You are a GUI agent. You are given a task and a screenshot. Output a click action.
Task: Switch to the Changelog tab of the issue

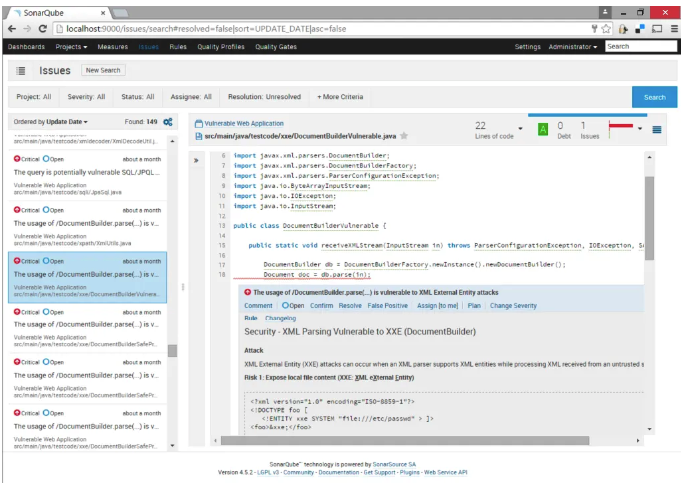281,318
